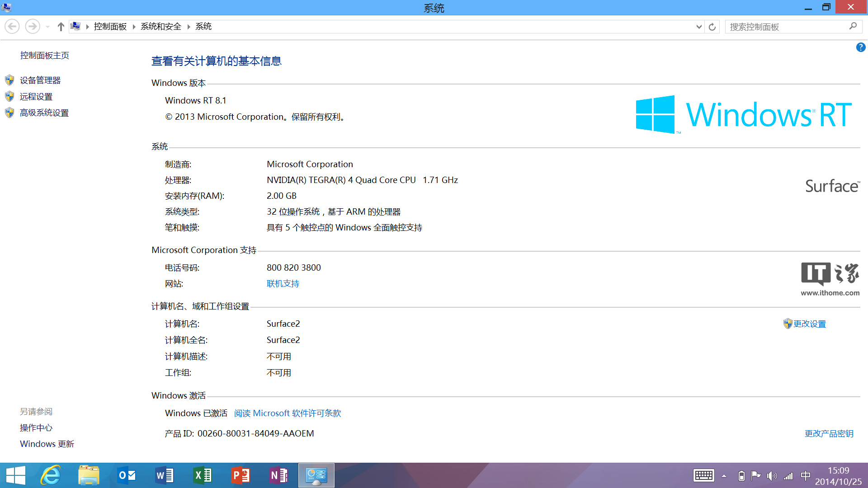Click the search magnifier icon

coord(853,26)
